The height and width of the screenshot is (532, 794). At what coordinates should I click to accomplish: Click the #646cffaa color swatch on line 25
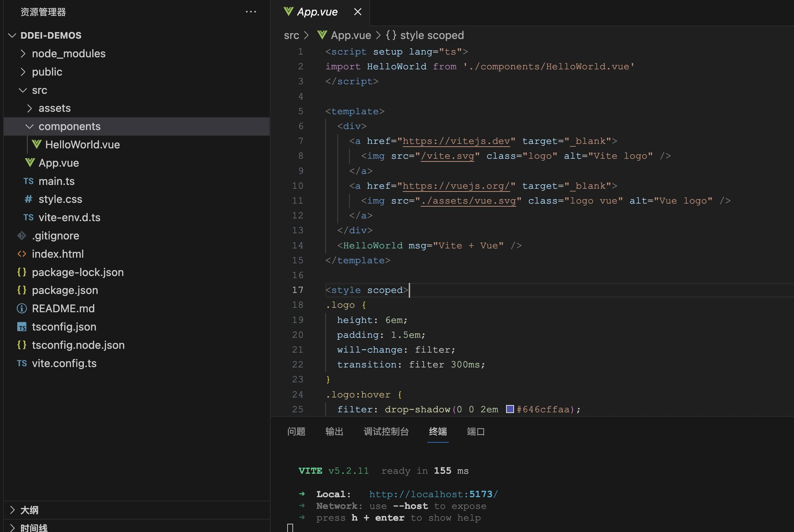tap(510, 409)
